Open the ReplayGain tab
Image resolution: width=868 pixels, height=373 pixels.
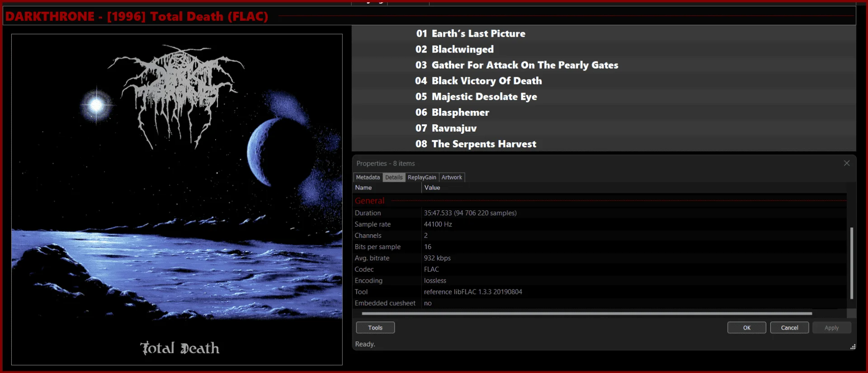click(x=422, y=177)
